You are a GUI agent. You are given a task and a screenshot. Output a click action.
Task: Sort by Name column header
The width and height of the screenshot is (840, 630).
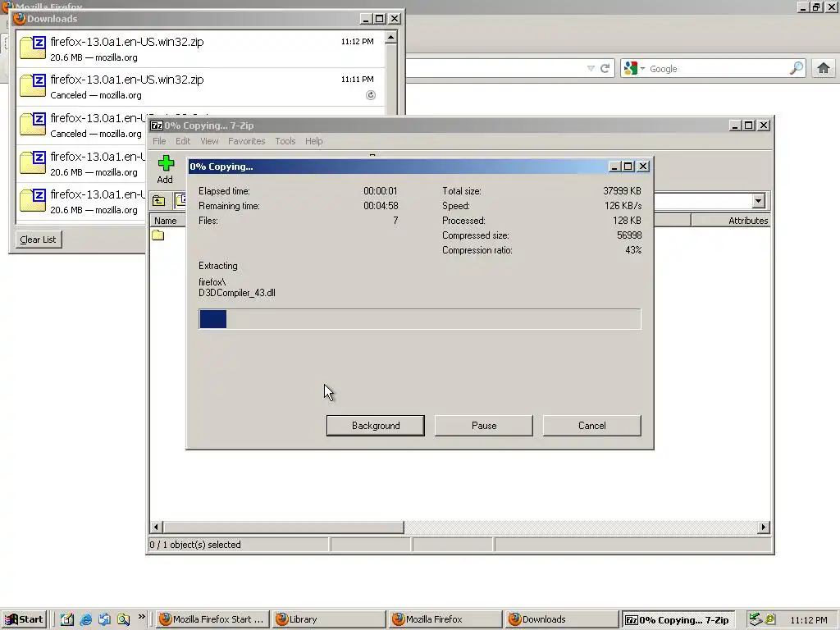click(166, 220)
